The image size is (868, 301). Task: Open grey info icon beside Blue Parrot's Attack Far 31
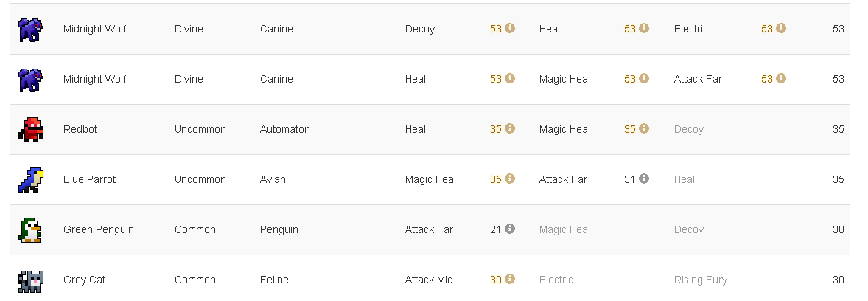click(644, 179)
